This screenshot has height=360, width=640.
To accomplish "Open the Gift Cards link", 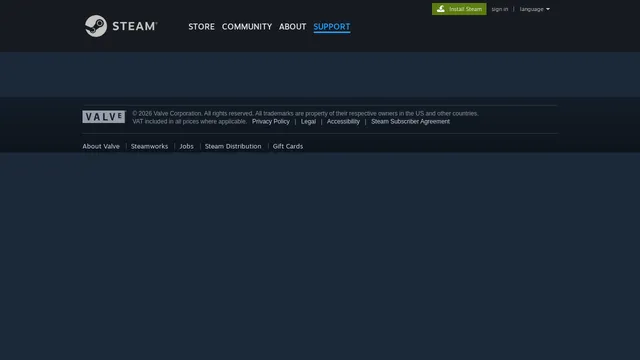I will point(288,146).
